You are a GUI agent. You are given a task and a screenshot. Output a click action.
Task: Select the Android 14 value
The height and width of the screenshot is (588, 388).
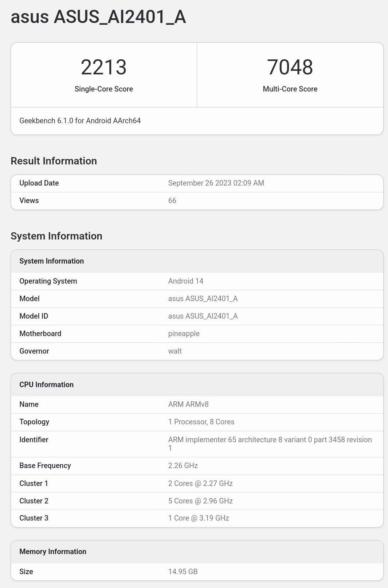[x=186, y=281]
